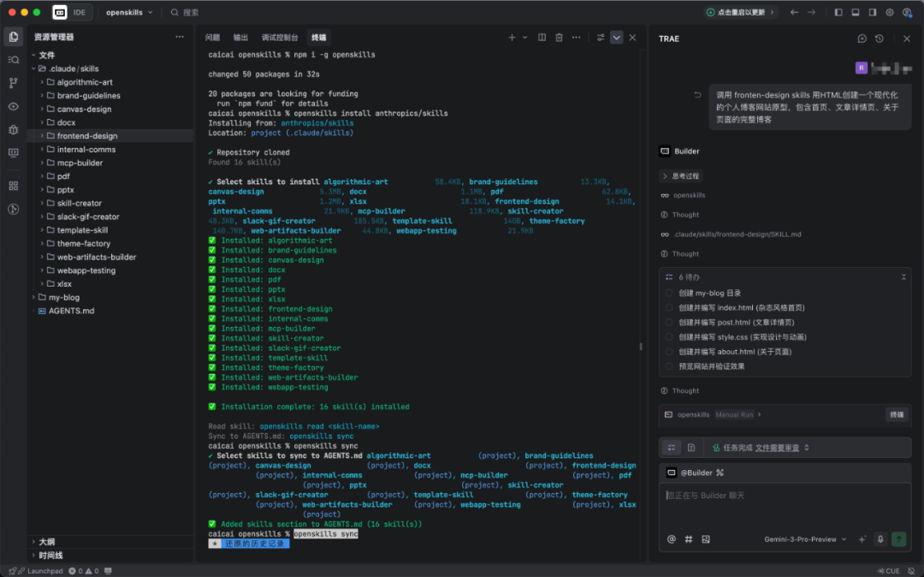
Task: Open the Explorer files icon in activity bar
Action: tap(13, 37)
